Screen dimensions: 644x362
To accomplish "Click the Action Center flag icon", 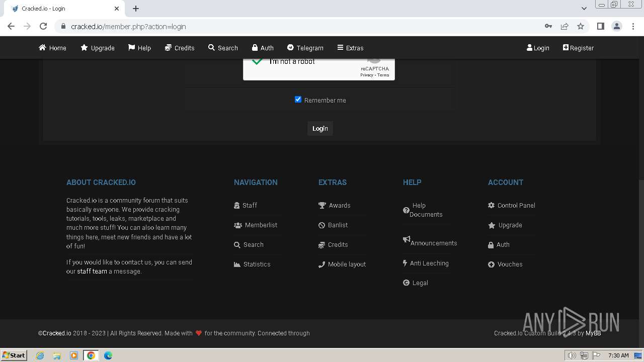I will pos(596,355).
